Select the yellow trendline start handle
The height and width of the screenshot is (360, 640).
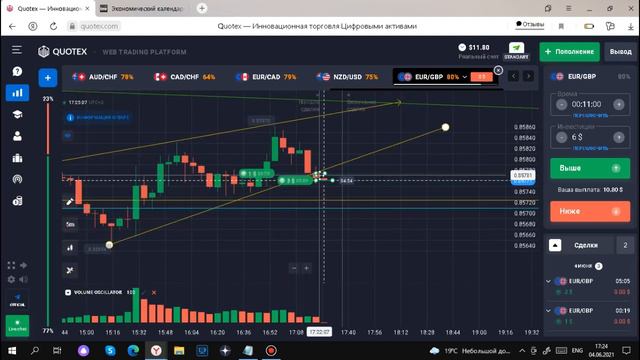point(109,245)
